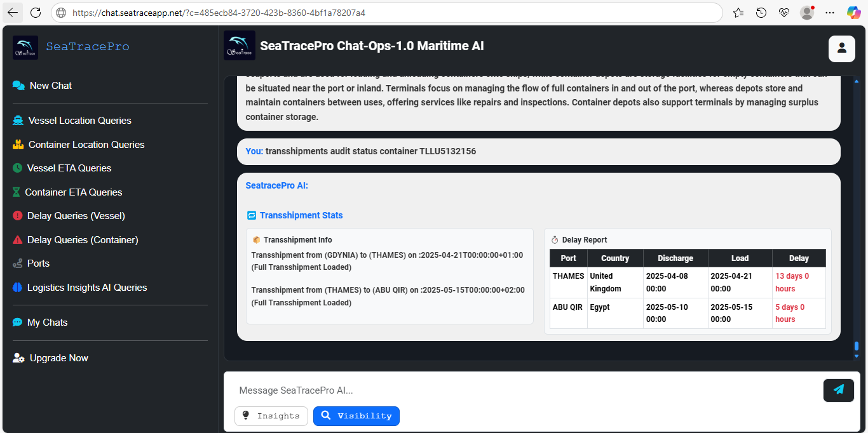Click the boxes icon for Container Location
The image size is (868, 433).
click(x=18, y=145)
